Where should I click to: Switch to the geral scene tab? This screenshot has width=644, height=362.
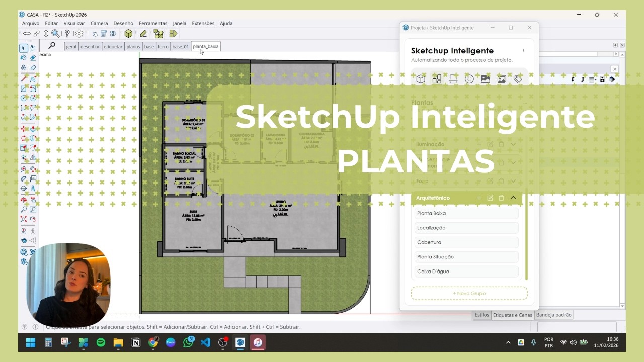click(x=71, y=46)
